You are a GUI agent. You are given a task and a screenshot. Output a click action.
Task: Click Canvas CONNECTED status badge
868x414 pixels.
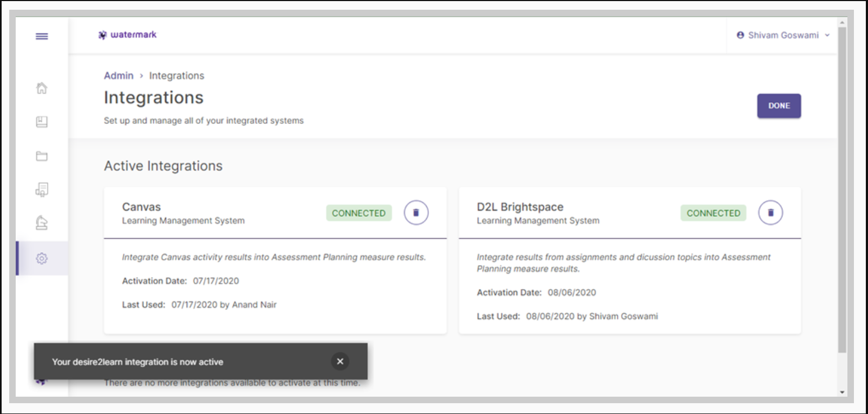pyautogui.click(x=358, y=213)
